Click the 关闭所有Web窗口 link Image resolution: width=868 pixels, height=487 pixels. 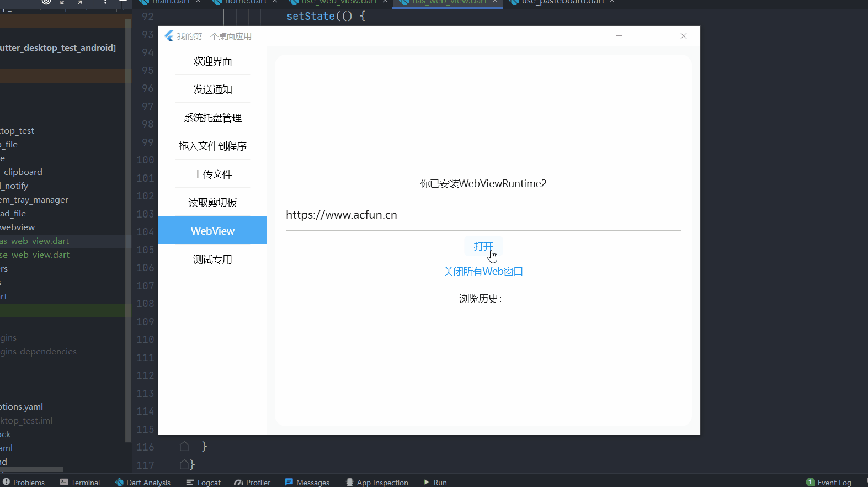(x=483, y=272)
